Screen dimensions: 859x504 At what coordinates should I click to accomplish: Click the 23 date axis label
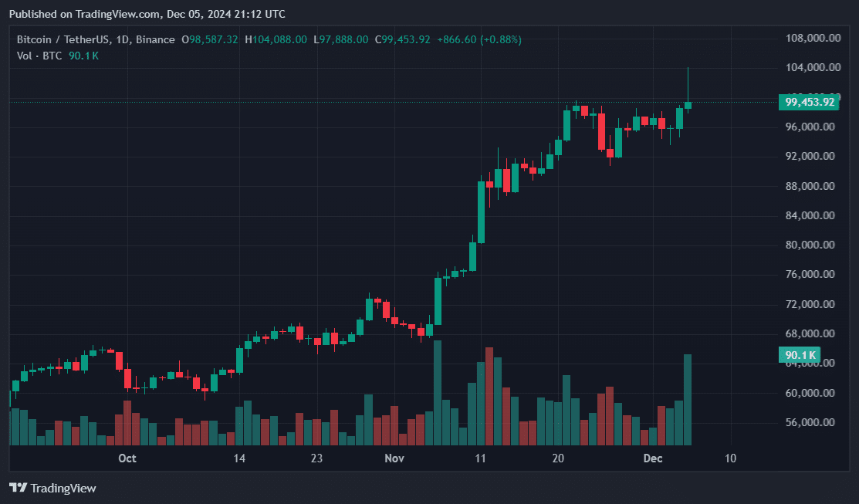(x=316, y=458)
